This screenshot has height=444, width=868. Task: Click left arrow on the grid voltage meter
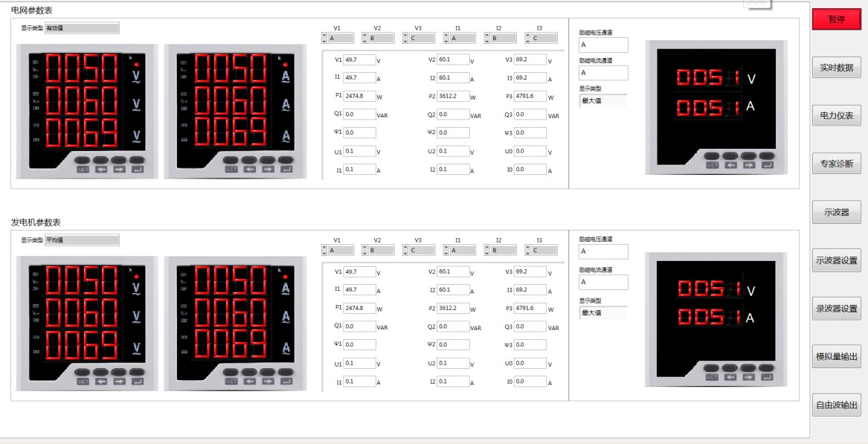(x=101, y=170)
